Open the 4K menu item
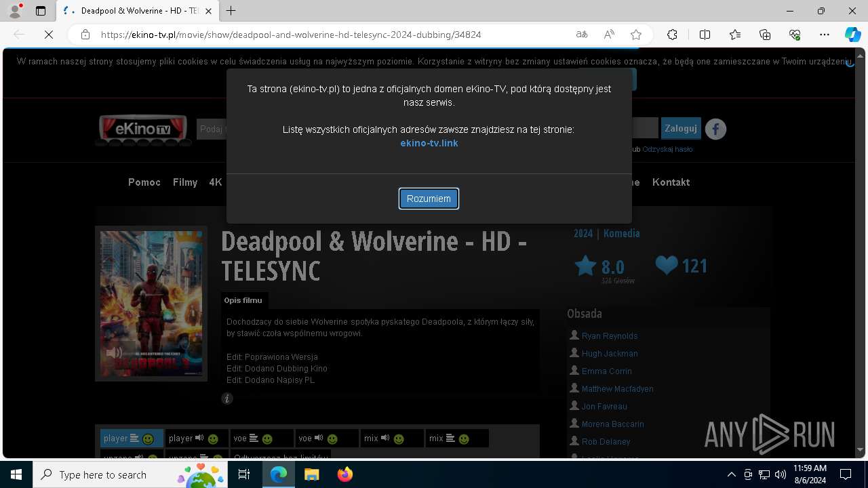868x488 pixels. pos(216,182)
